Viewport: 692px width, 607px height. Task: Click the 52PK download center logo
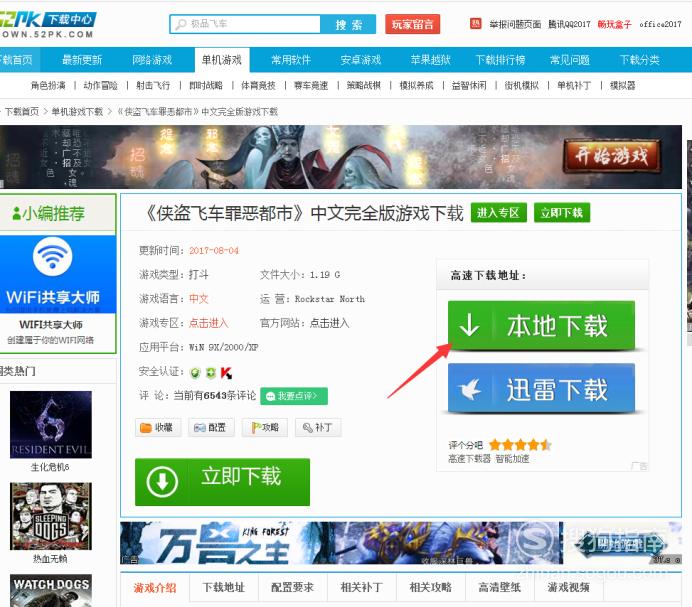click(48, 24)
